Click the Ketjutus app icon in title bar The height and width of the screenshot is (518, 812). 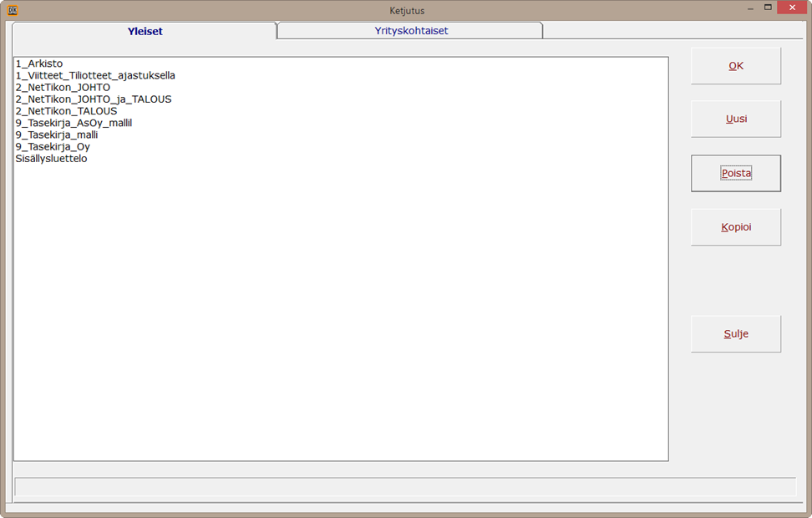(13, 10)
